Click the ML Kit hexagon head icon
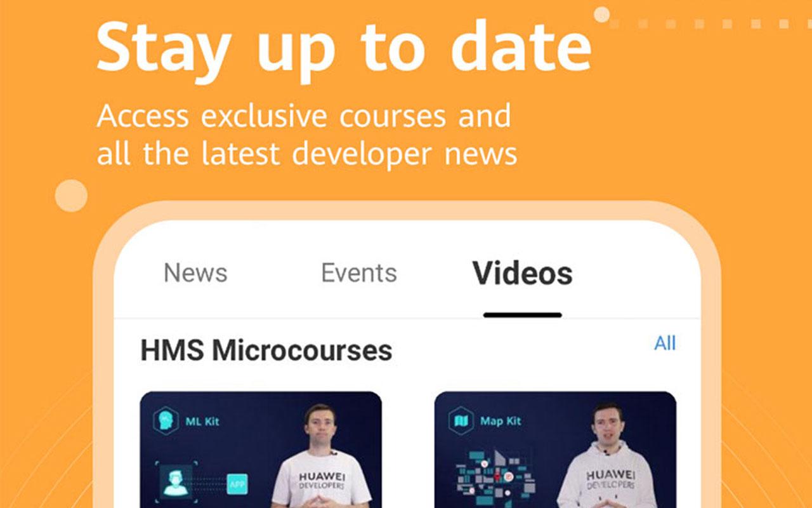The width and height of the screenshot is (812, 508). click(166, 421)
